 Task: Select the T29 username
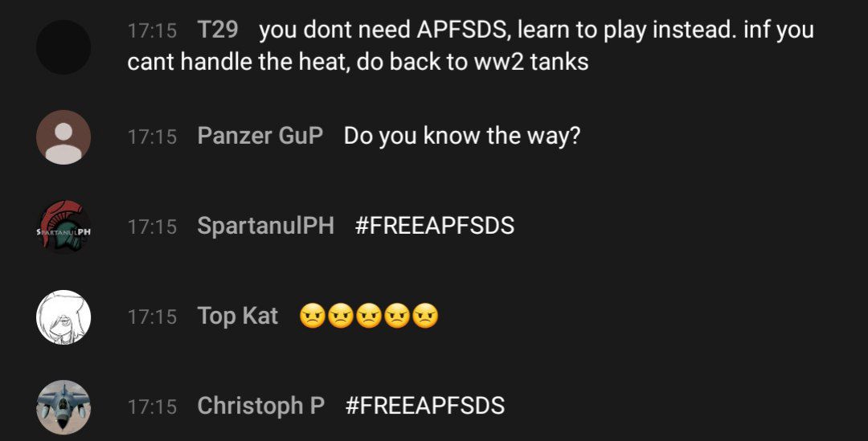[x=218, y=30]
